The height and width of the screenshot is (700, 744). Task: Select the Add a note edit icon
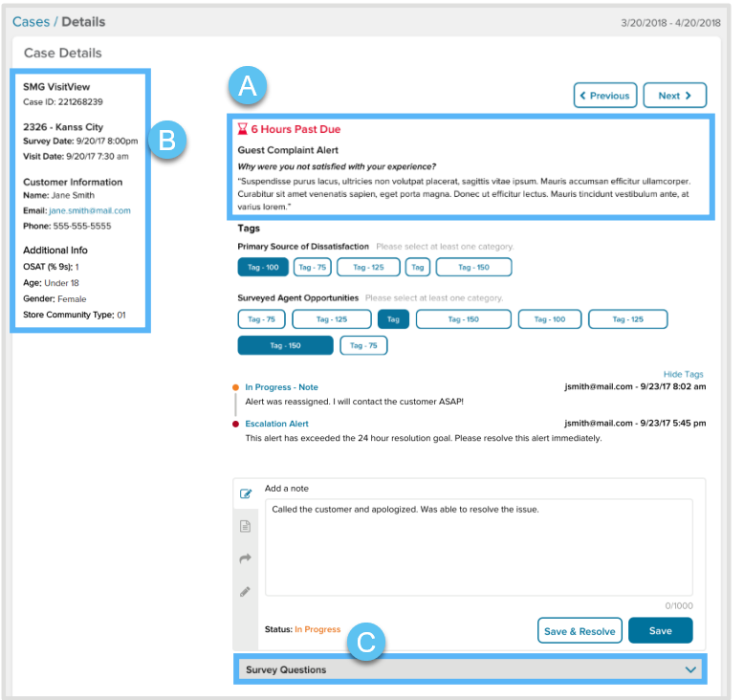pos(245,494)
